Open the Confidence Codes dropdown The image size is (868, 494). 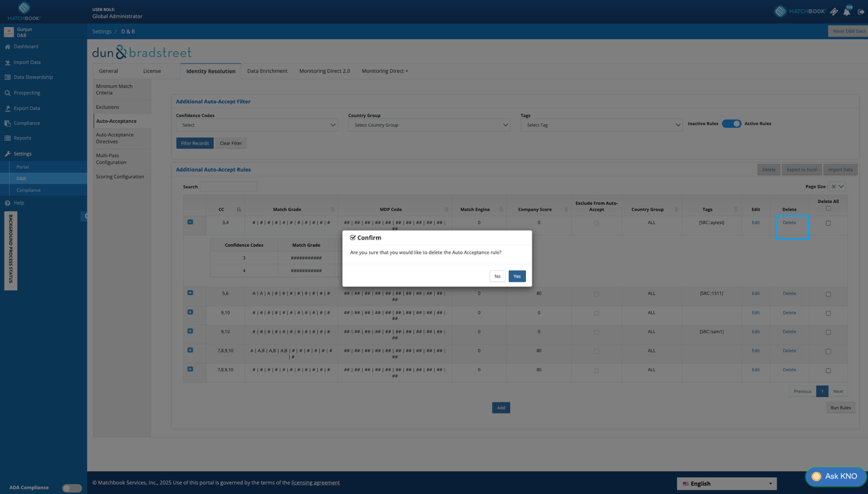point(257,125)
